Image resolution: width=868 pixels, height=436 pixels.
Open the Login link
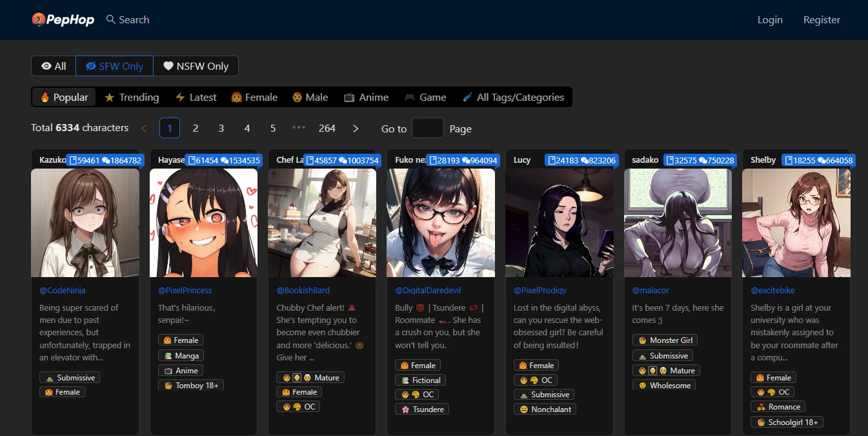(x=770, y=20)
